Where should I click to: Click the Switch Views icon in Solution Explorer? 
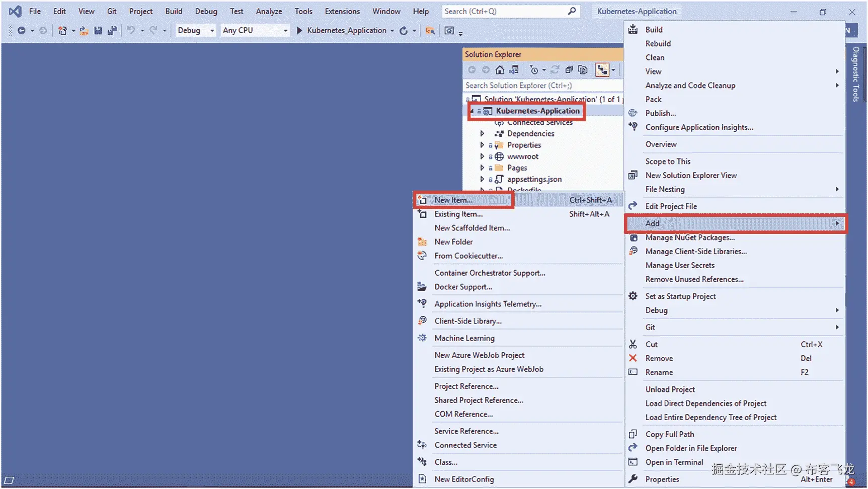(x=514, y=70)
